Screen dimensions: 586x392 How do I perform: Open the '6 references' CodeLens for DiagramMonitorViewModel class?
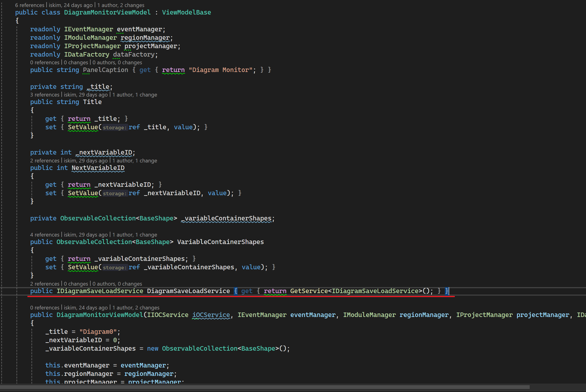point(29,5)
